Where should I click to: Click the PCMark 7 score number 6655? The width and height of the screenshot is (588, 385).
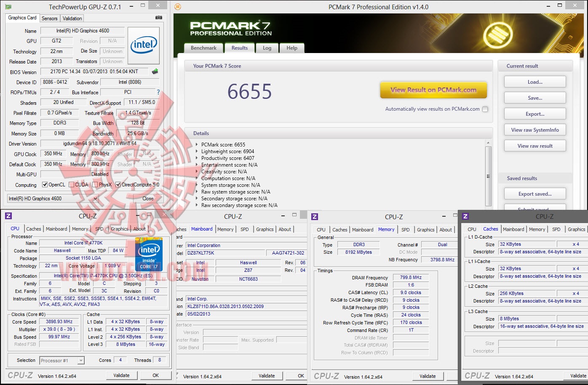pyautogui.click(x=250, y=91)
